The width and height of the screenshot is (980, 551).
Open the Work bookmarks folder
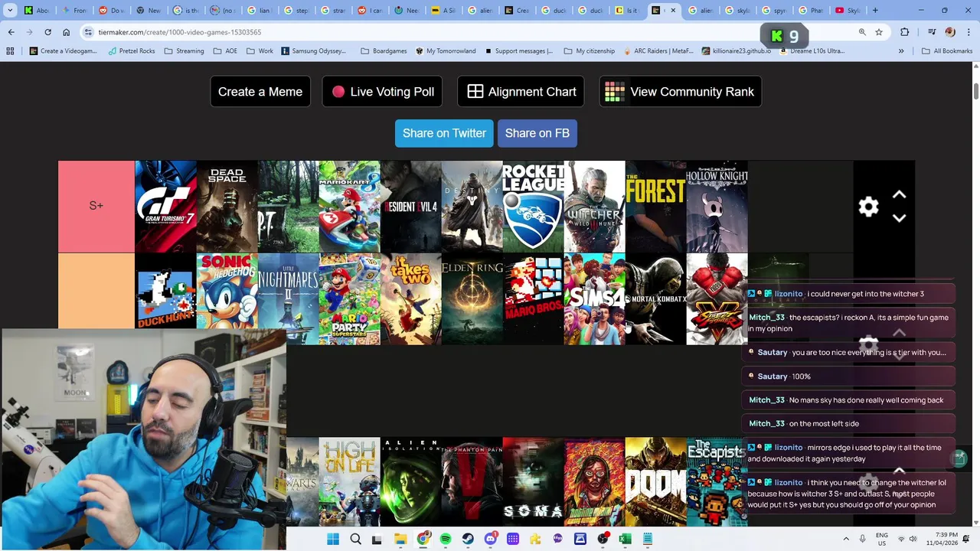[260, 51]
